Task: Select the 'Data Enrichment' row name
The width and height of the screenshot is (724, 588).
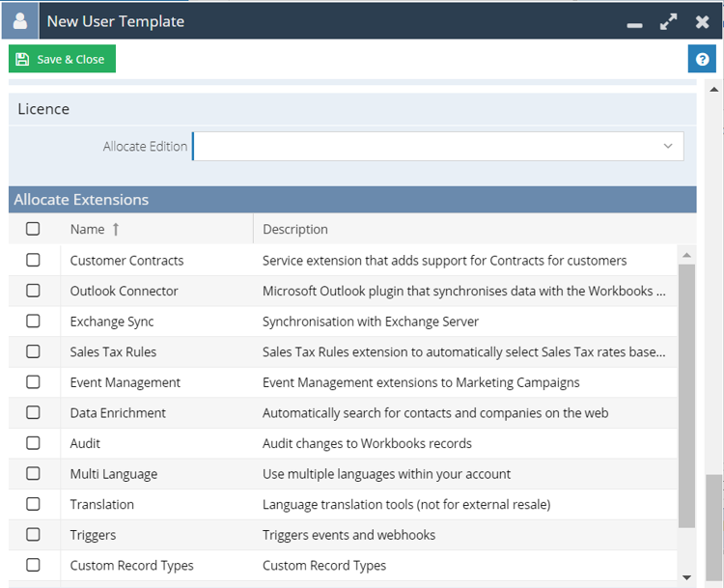Action: click(x=118, y=413)
